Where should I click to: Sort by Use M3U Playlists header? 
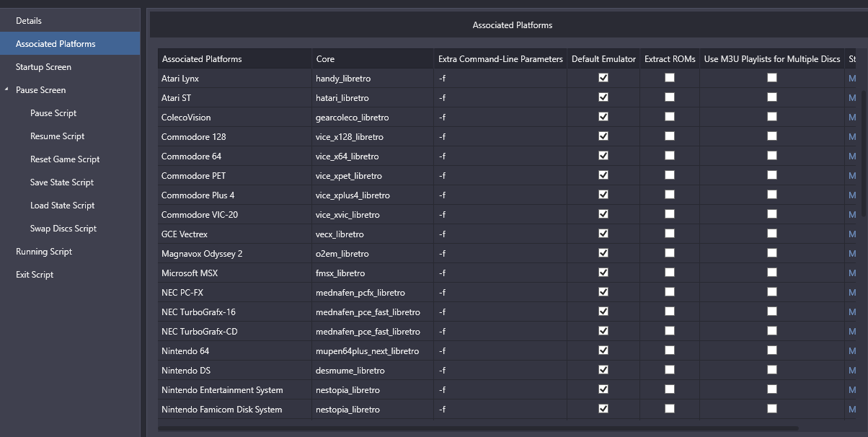point(772,59)
